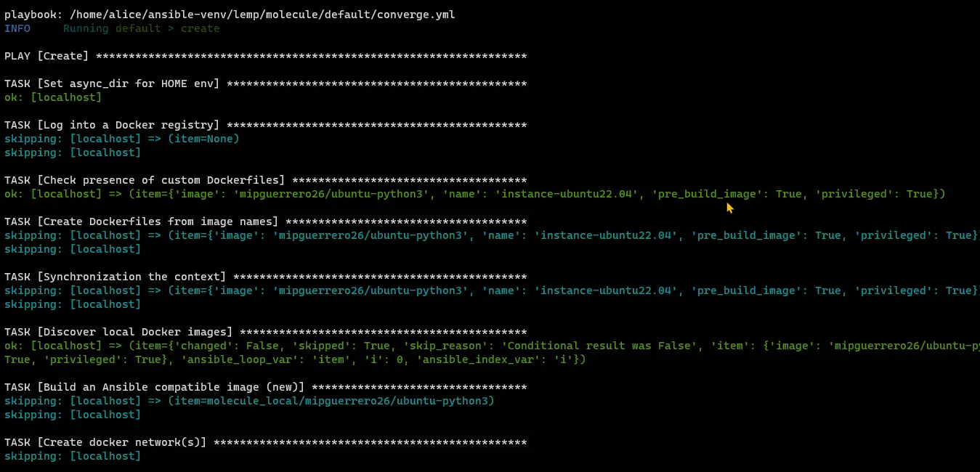Image resolution: width=980 pixels, height=472 pixels.
Task: Click TASK [Check presence of custom Dockerfiles]
Action: (x=266, y=180)
